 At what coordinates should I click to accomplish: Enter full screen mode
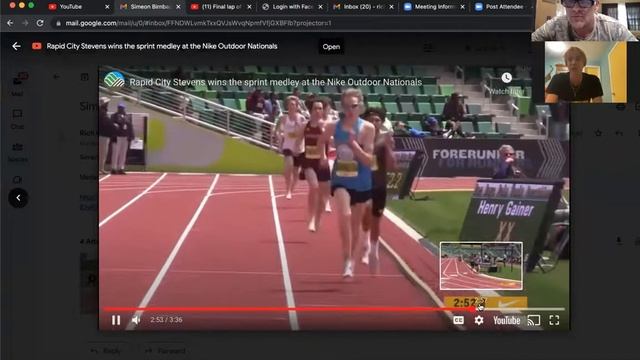tap(554, 320)
